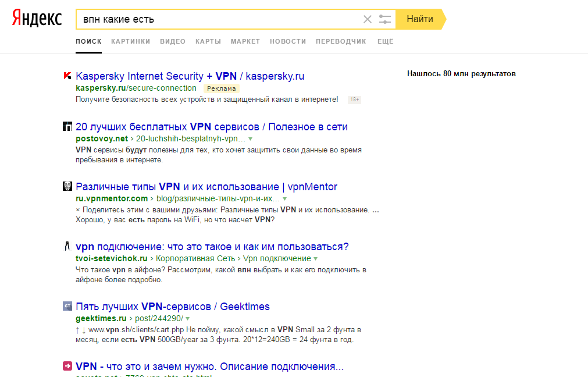
Task: Expand dropdown arrow beside Vpn подключение breadcrumb
Action: point(316,259)
